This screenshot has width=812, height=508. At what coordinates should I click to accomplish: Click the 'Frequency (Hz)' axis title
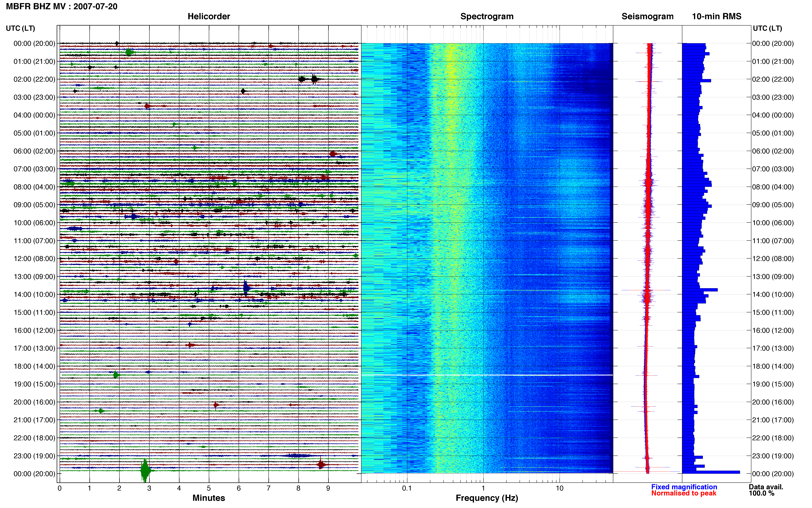487,498
